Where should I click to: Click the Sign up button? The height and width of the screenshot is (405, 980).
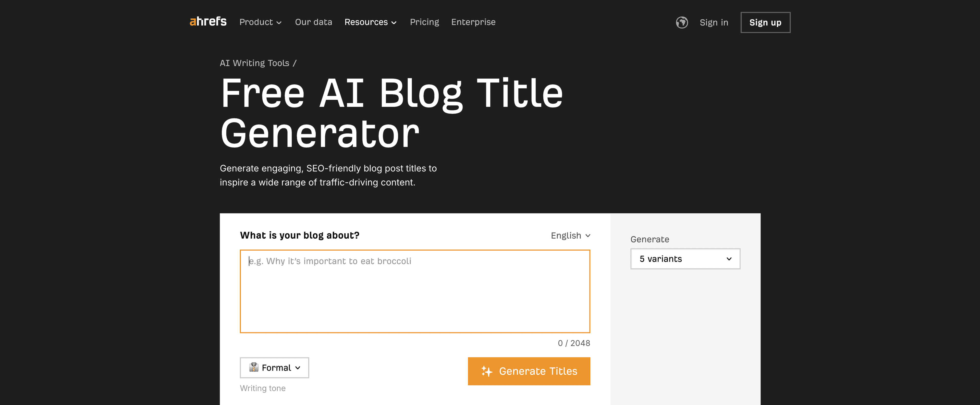765,22
